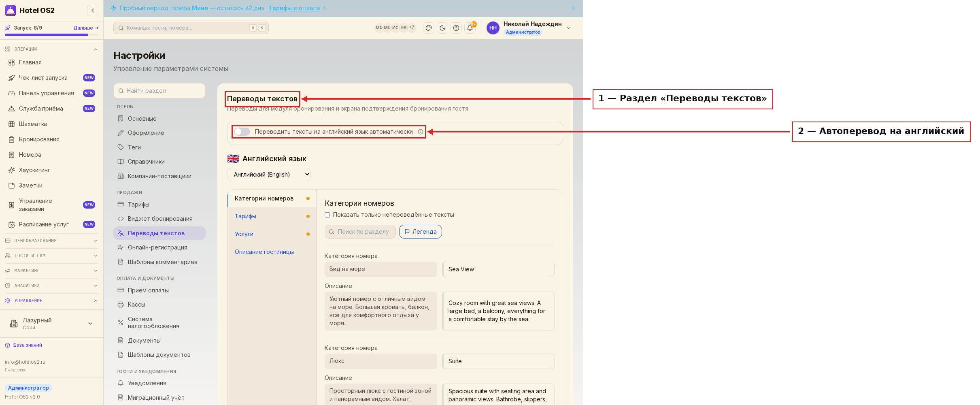Viewport: 980px width, 405px height.
Task: Click the launch progress bar 8/9
Action: pyautogui.click(x=52, y=35)
